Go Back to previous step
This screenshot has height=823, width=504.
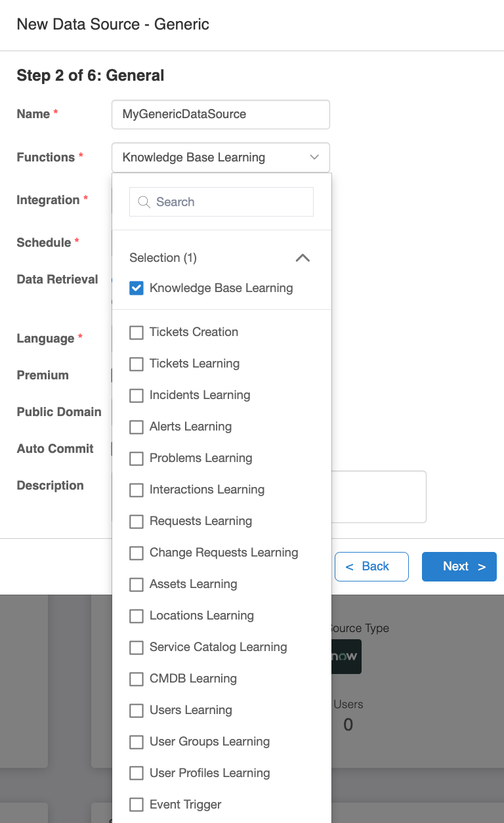coord(371,566)
